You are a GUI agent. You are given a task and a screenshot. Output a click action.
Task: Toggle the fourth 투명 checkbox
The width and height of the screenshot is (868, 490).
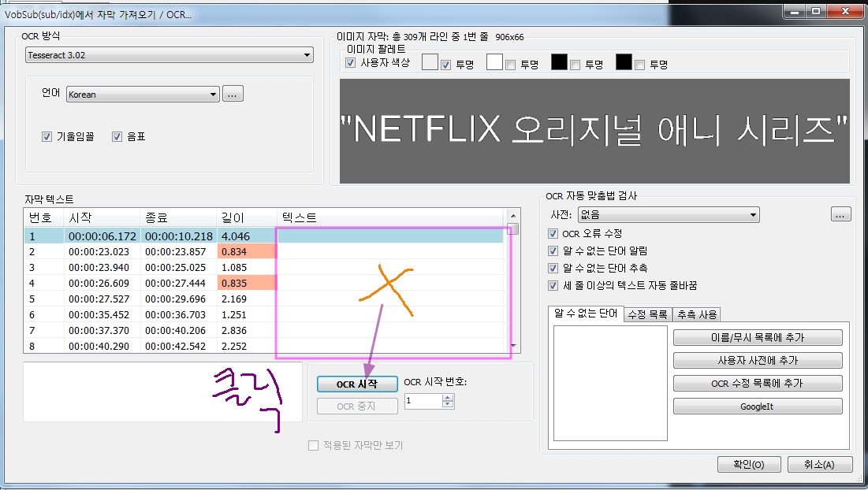pos(640,65)
